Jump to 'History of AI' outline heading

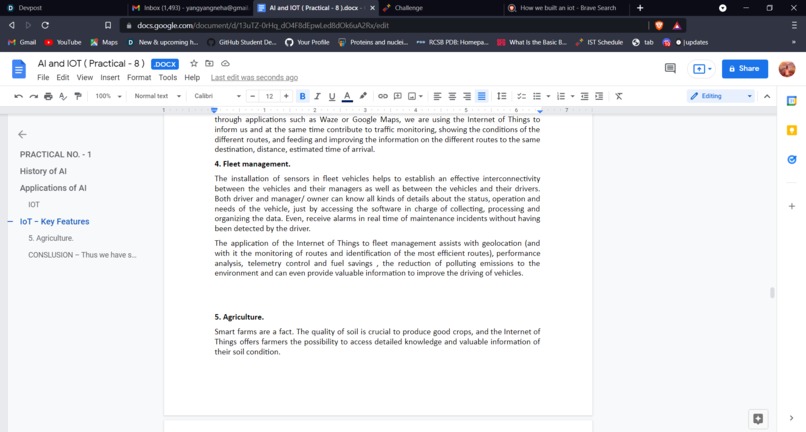click(x=43, y=171)
